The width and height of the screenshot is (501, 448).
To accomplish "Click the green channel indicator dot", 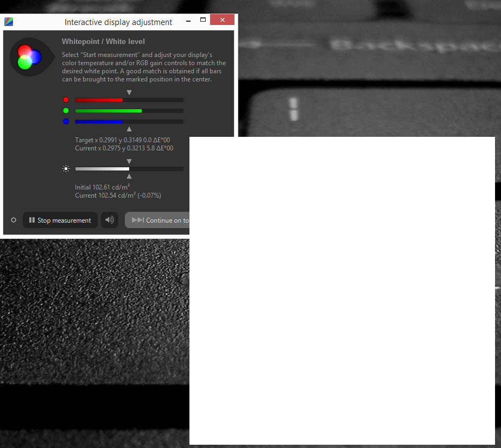I will [66, 111].
